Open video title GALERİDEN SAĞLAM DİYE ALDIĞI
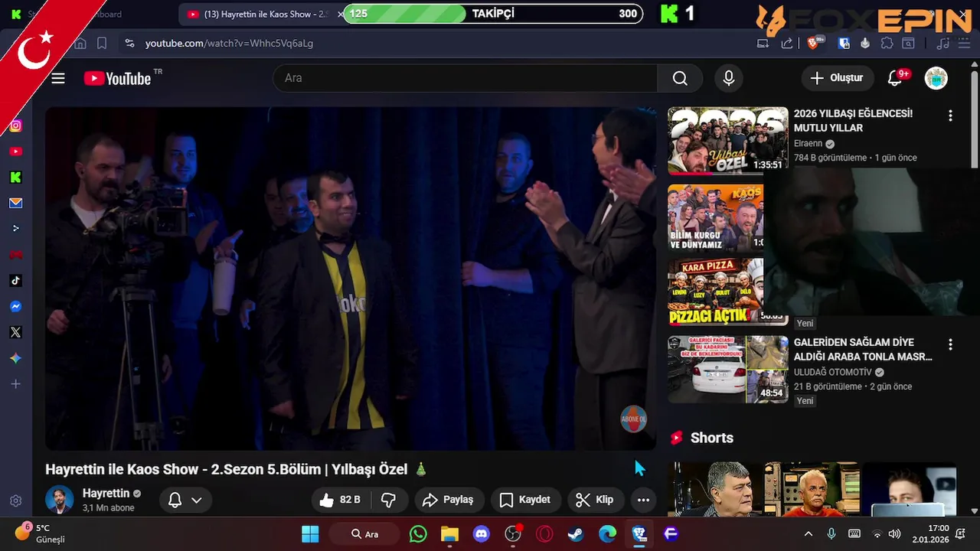This screenshot has height=551, width=980. pos(863,349)
